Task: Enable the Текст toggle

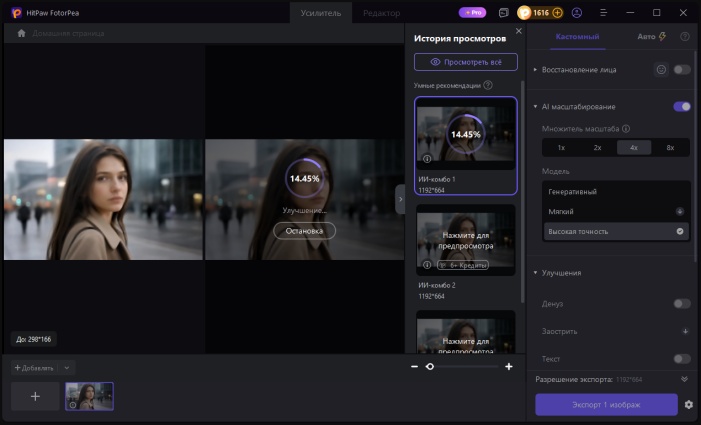Action: click(682, 359)
